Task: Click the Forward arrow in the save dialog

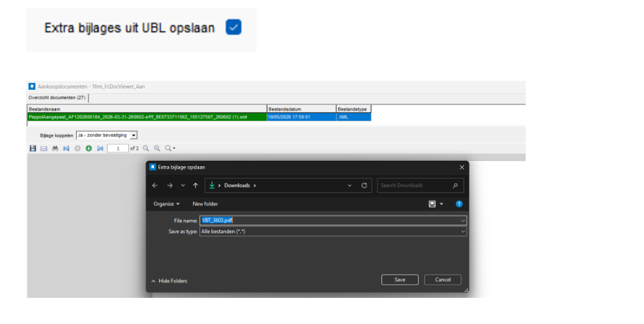Action: [170, 185]
